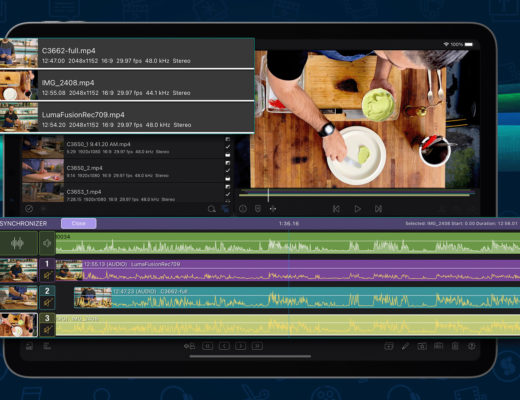Screen dimensions: 520x400
Task: Select track number 2 header
Action: click(47, 291)
